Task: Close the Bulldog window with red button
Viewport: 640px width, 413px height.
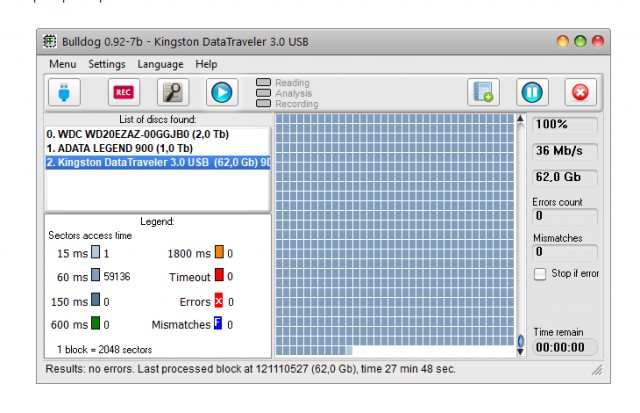Action: pos(598,41)
